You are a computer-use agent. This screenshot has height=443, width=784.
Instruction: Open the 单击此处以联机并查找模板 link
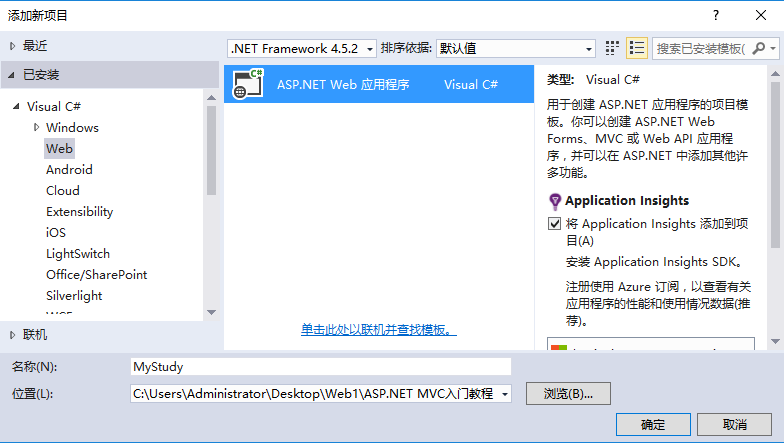378,330
